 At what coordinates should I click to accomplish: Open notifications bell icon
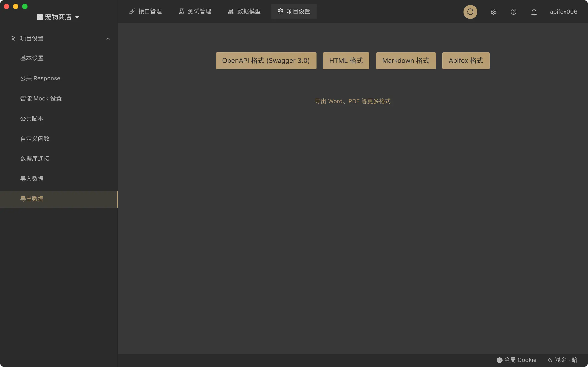[x=534, y=12]
